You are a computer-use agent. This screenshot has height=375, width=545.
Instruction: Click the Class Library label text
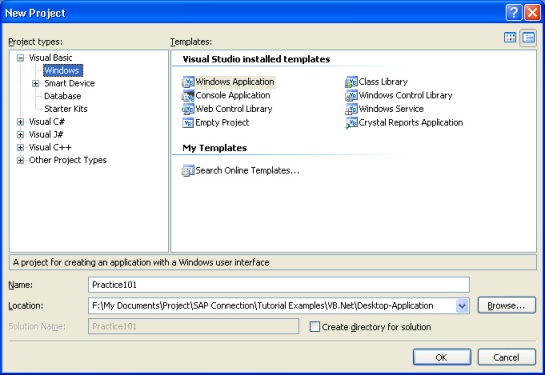coord(383,82)
